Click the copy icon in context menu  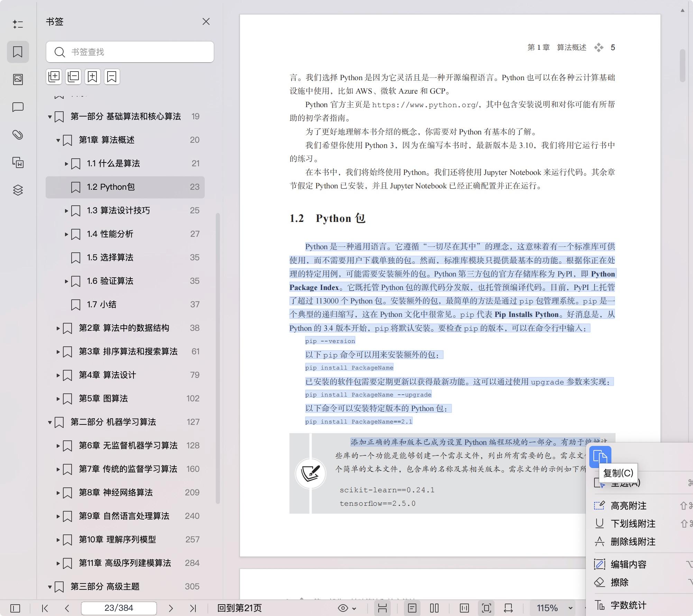(600, 456)
